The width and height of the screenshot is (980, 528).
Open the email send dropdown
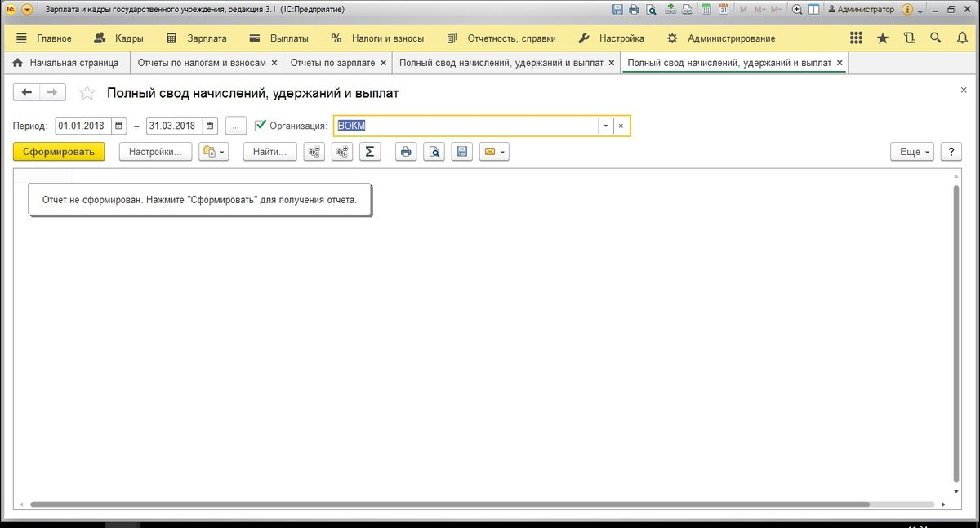click(x=494, y=152)
